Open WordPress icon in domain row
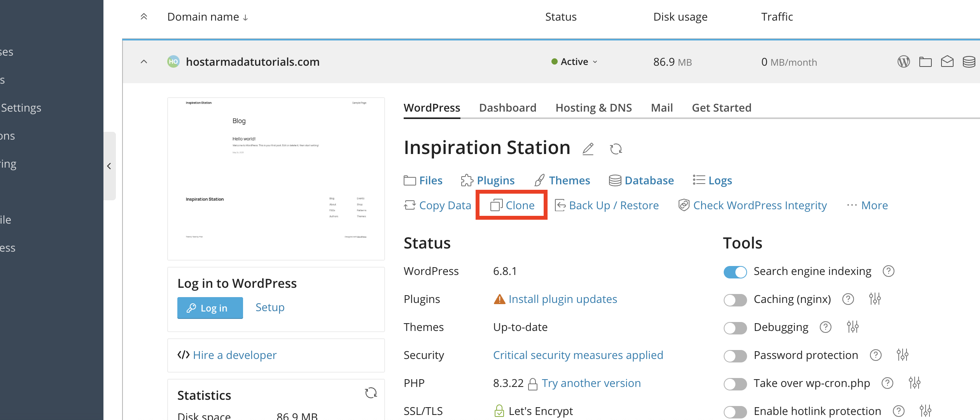 (903, 62)
